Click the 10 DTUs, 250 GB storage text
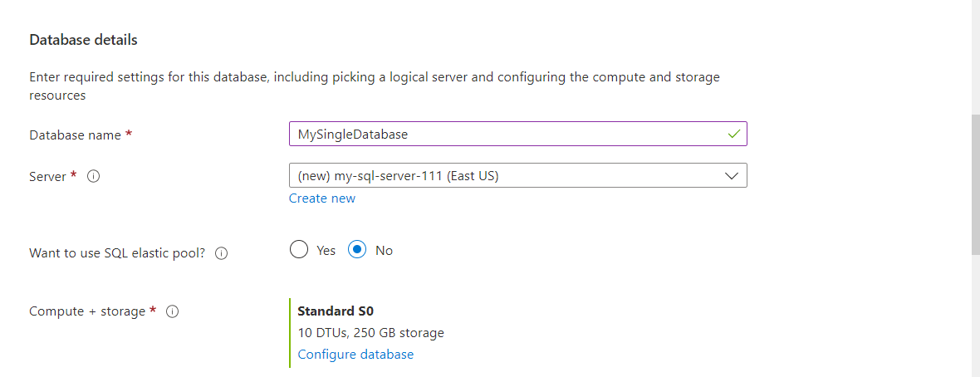 pyautogui.click(x=370, y=333)
